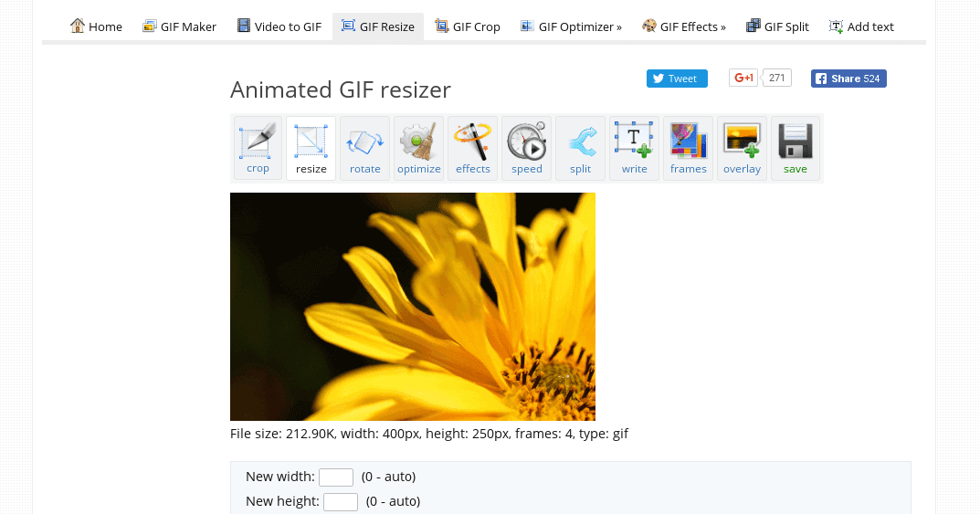Open the effects tool with magic wand
This screenshot has width=980, height=514.
point(472,148)
